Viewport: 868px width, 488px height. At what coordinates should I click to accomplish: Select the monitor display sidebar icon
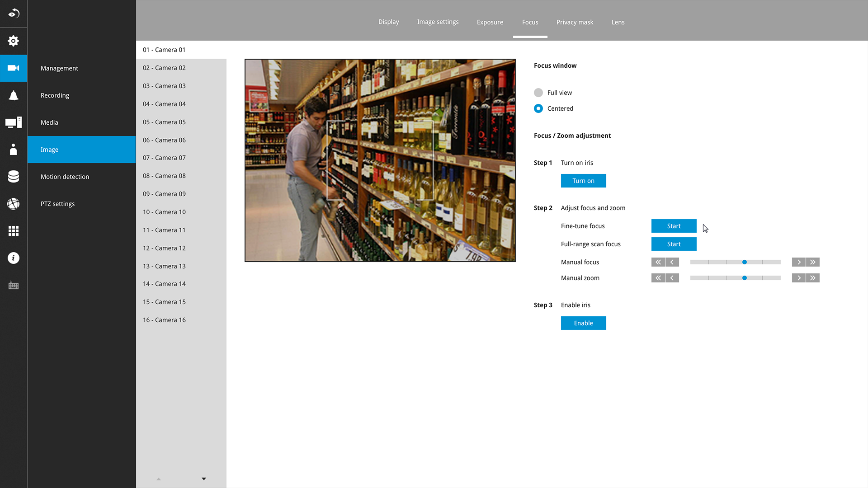click(14, 122)
